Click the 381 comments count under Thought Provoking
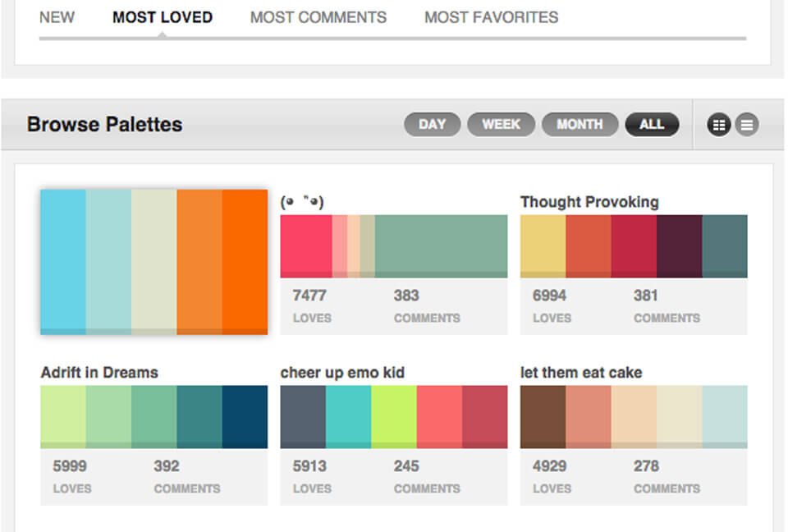 tap(645, 296)
